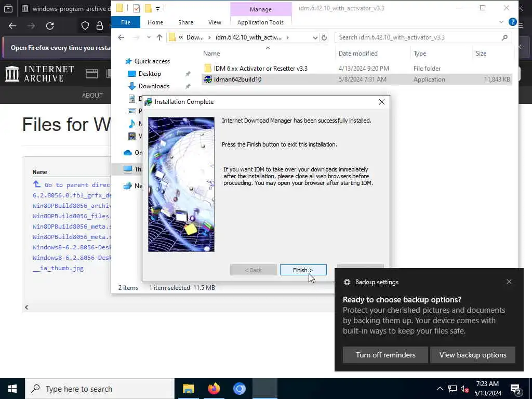Click the Internet Archive web icon
Viewport: 532px width, 399px height.
click(x=91, y=74)
